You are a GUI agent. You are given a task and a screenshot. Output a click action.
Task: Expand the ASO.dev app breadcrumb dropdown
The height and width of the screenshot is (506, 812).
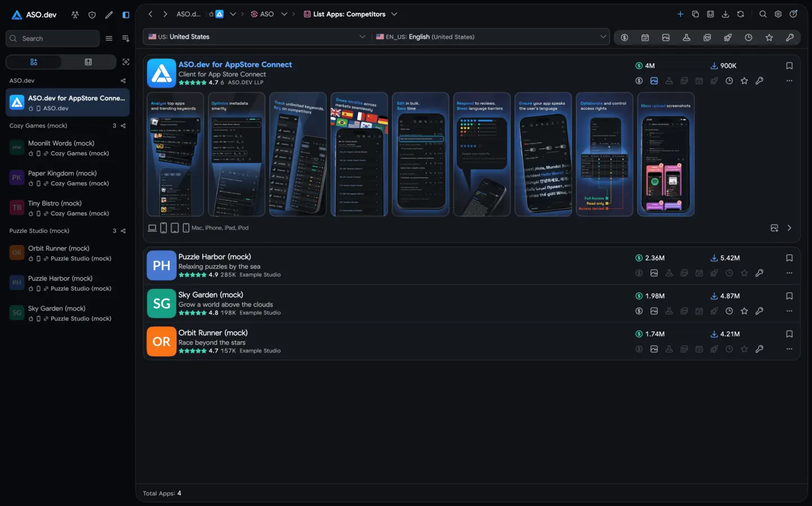[233, 14]
